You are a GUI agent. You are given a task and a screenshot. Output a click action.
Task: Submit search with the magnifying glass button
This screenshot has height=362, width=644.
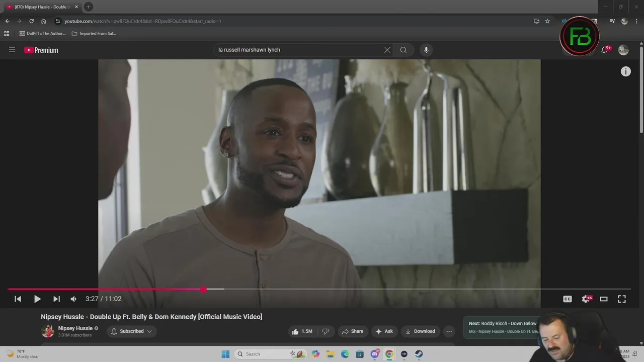click(404, 50)
